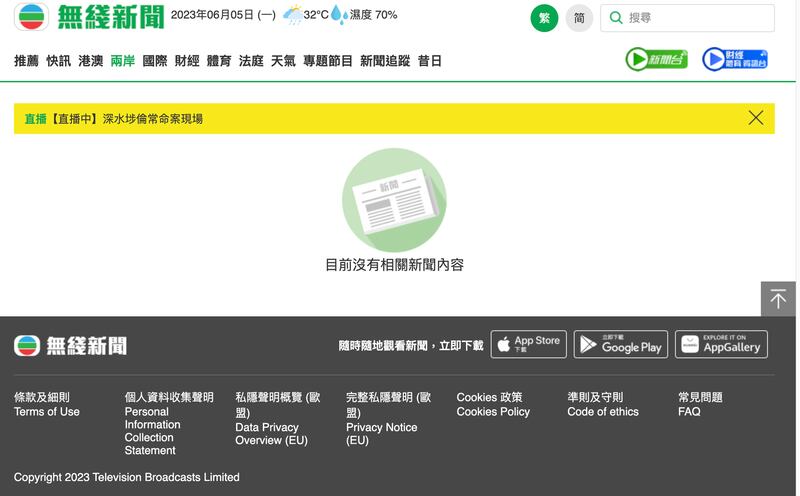
Task: Click the scroll-to-top arrow button
Action: pyautogui.click(x=778, y=299)
